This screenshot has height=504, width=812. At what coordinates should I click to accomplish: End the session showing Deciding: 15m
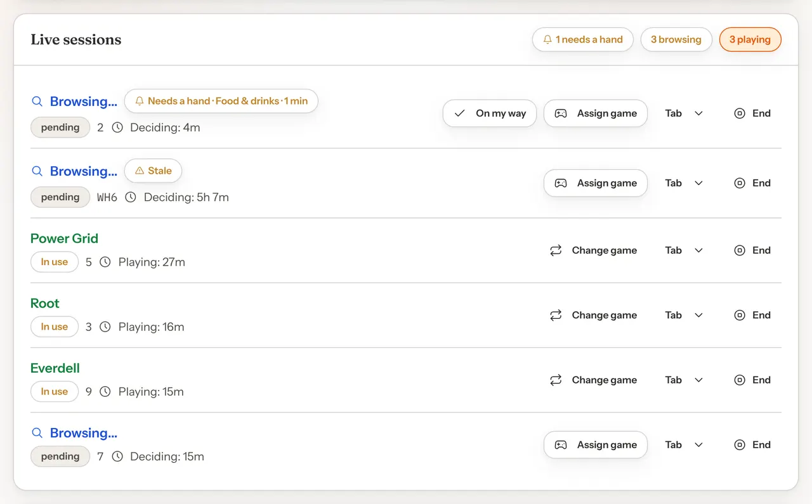click(752, 445)
